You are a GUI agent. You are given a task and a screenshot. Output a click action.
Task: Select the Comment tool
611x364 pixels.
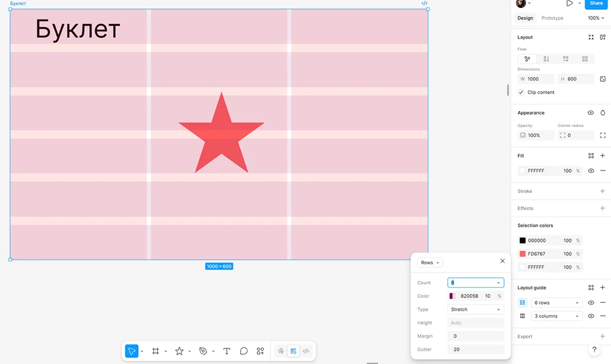pos(244,351)
